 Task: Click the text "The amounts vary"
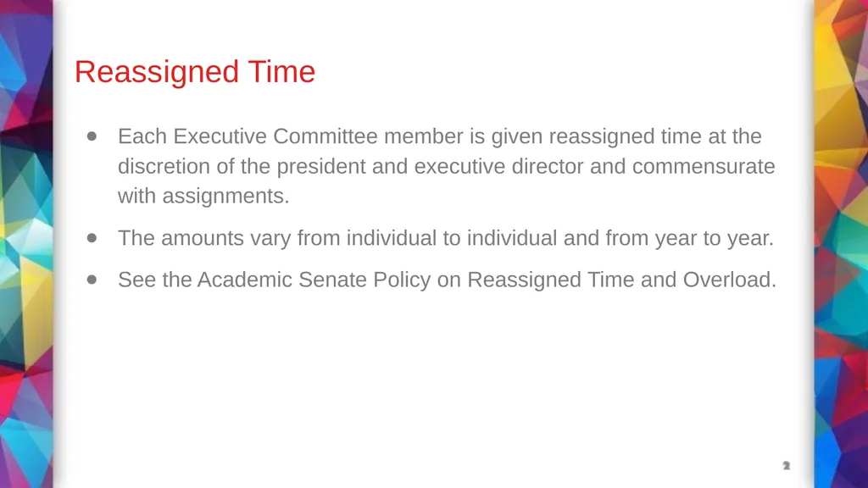204,238
